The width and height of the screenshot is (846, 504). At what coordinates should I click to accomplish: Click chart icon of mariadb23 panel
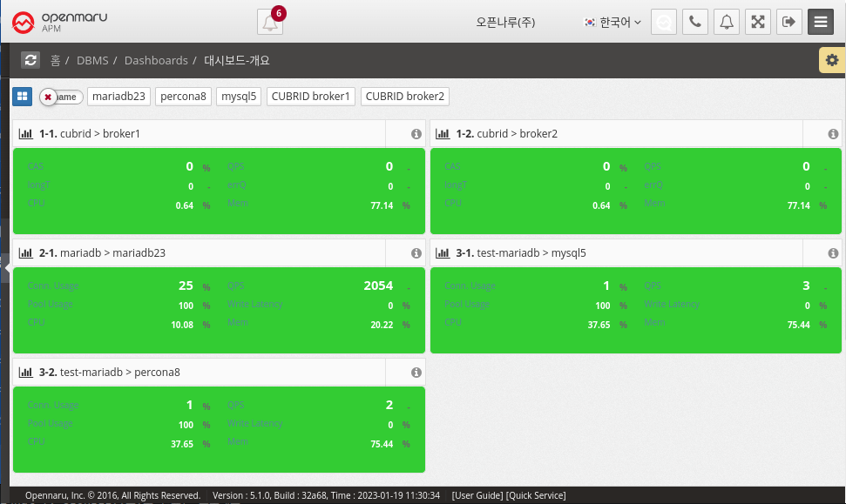25,253
